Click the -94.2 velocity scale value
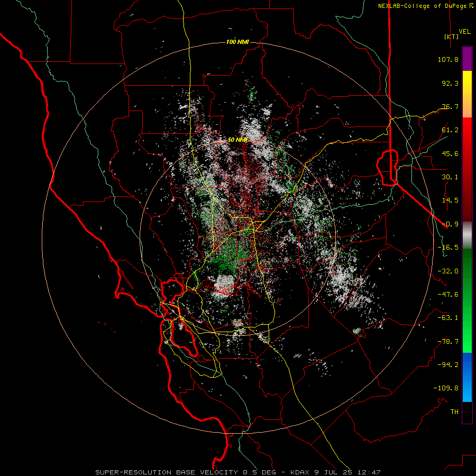 point(448,365)
